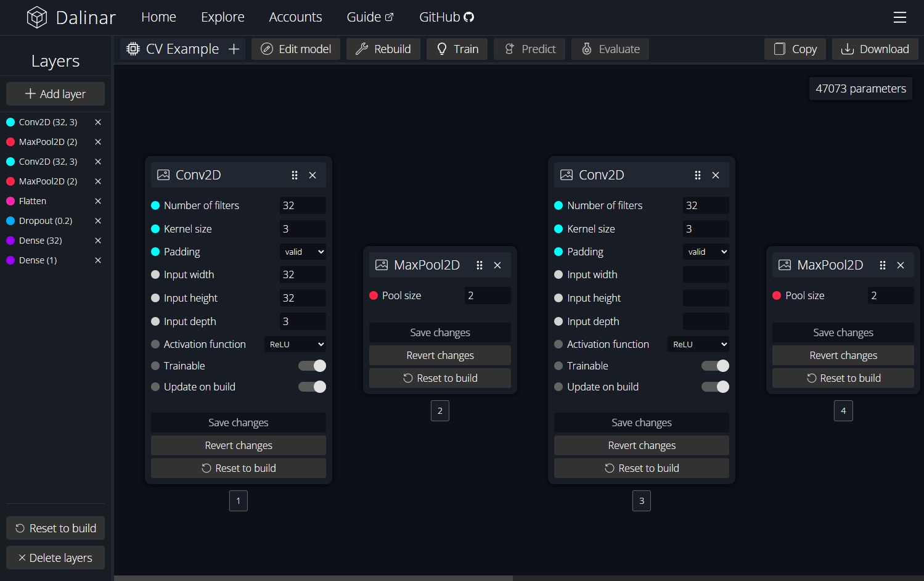
Task: Select the Rebuild wrench icon
Action: click(362, 49)
